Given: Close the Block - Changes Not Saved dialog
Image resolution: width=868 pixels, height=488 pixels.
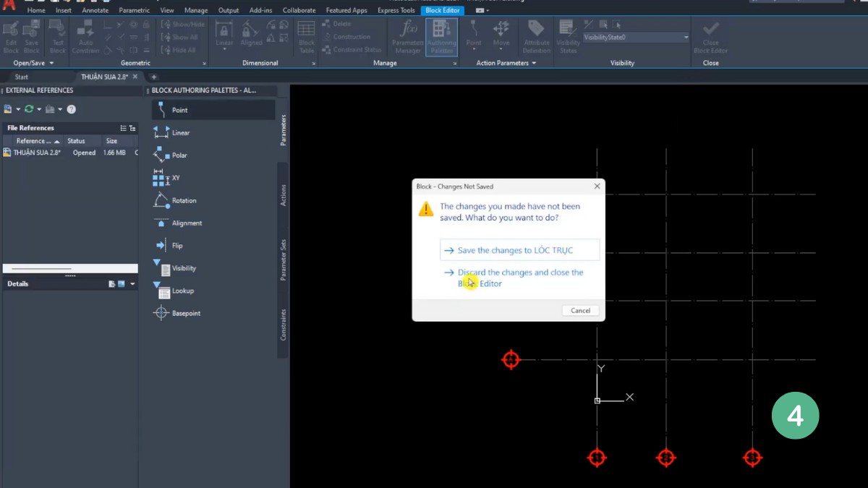Looking at the screenshot, I should point(597,187).
